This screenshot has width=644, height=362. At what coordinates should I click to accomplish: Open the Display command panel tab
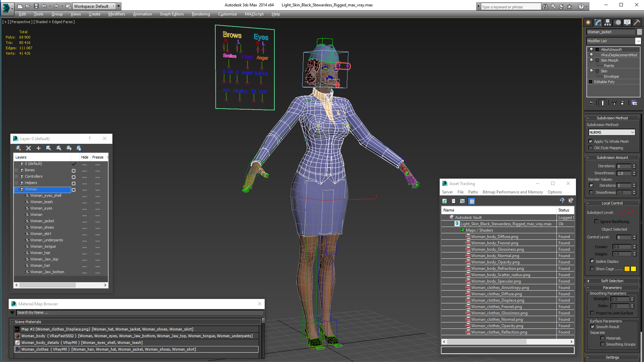[x=627, y=22]
